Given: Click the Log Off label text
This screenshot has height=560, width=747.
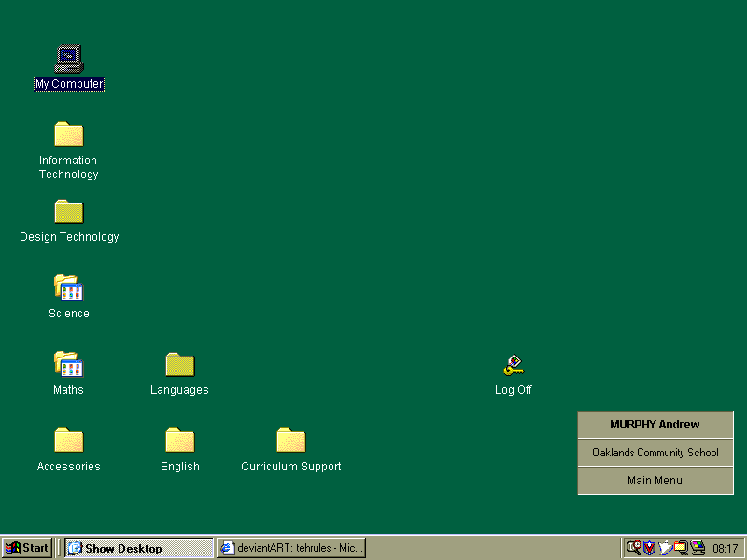Looking at the screenshot, I should (x=514, y=390).
